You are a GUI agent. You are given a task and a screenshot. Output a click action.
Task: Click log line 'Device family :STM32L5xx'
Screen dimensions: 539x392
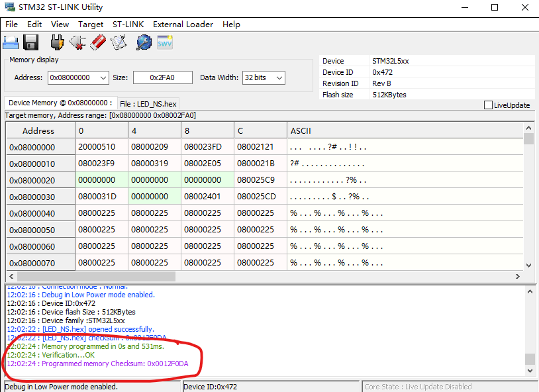pyautogui.click(x=66, y=321)
